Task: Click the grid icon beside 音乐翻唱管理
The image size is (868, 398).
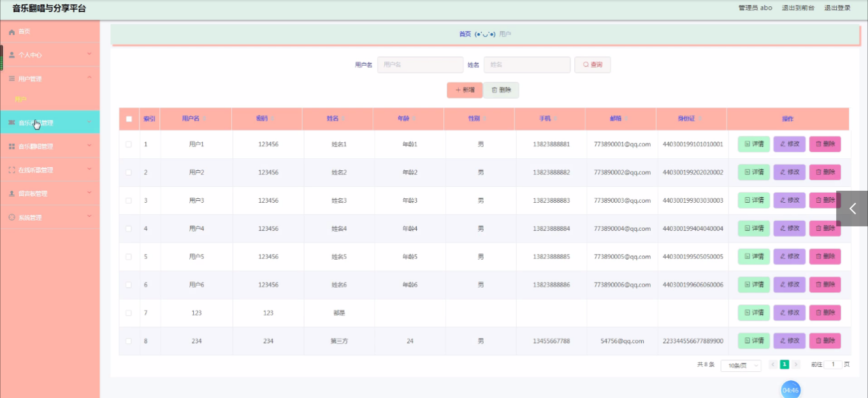Action: (x=11, y=147)
